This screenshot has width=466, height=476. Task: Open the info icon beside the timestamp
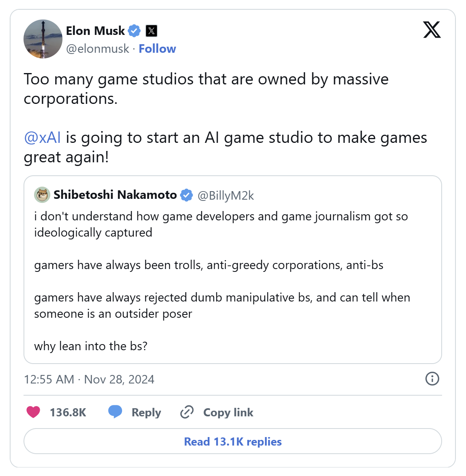tap(432, 379)
